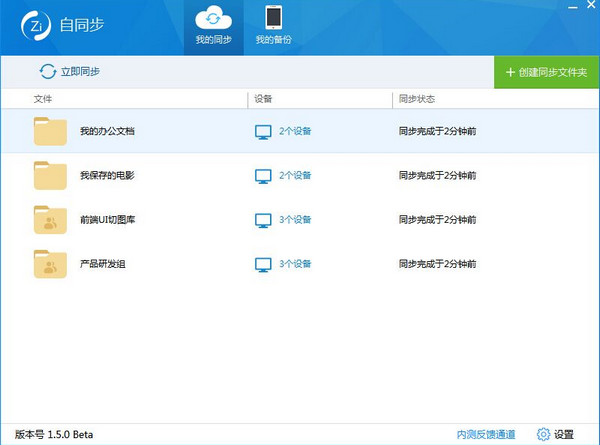Select the 我保存的电影 folder icon

coord(49,175)
